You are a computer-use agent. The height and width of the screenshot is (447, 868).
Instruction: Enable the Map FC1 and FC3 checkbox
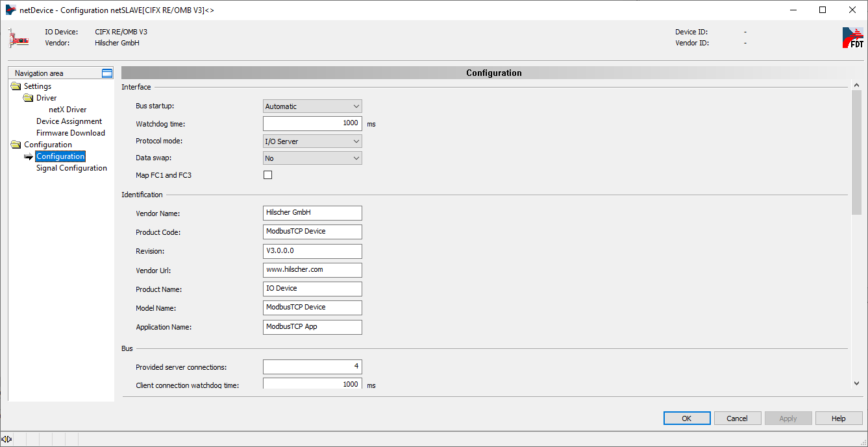click(267, 175)
